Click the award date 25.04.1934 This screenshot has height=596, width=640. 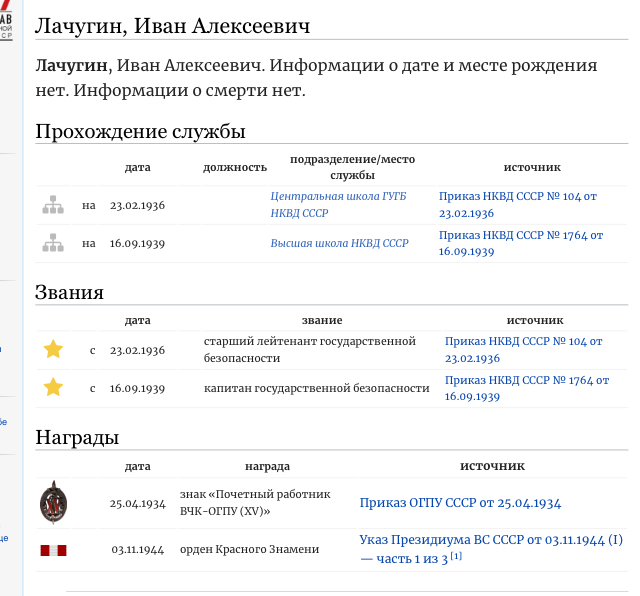point(138,504)
